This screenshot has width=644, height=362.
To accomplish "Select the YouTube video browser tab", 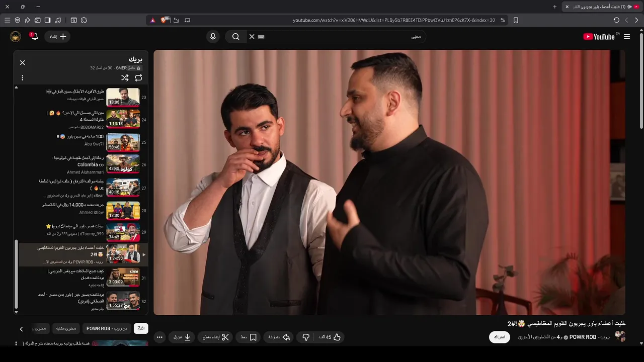I will pos(602,7).
